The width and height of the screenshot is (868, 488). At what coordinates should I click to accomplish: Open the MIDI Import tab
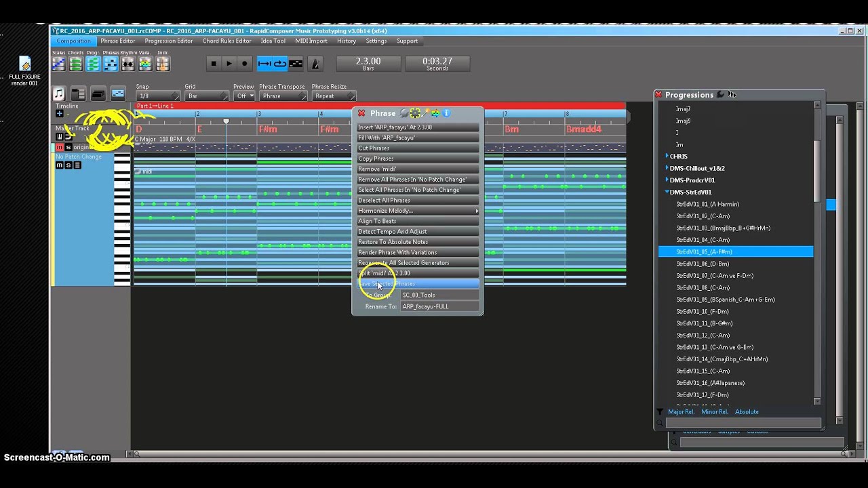(311, 41)
